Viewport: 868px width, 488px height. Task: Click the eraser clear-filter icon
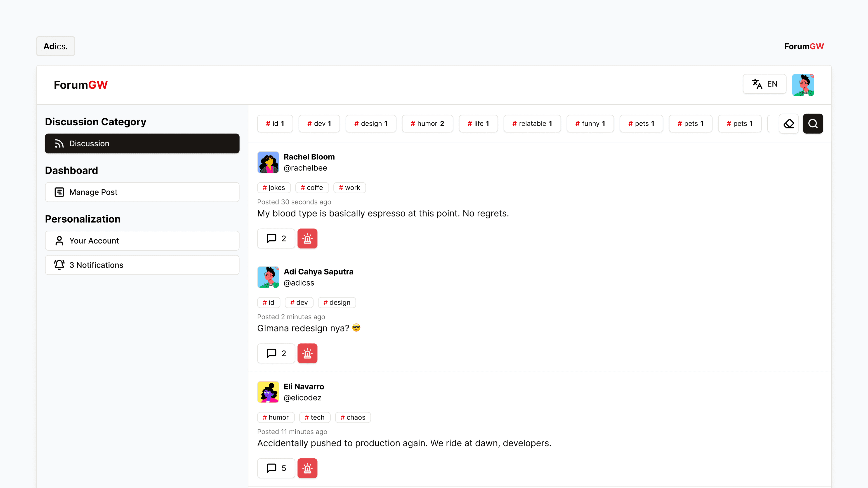click(788, 124)
